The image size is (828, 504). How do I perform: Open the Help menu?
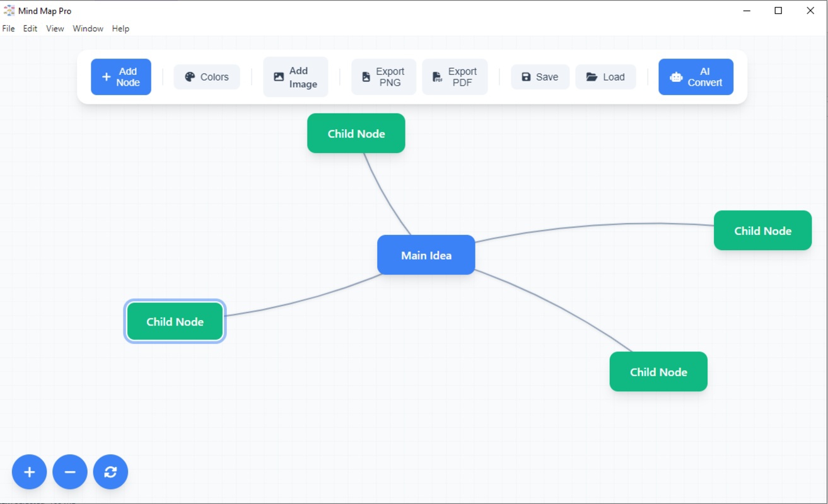pyautogui.click(x=120, y=28)
